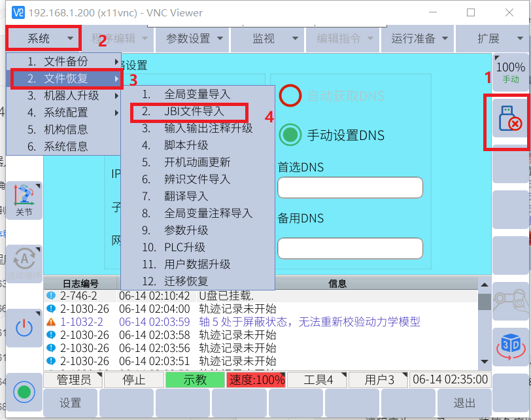Select 文件恢复 in the system menu

point(65,79)
